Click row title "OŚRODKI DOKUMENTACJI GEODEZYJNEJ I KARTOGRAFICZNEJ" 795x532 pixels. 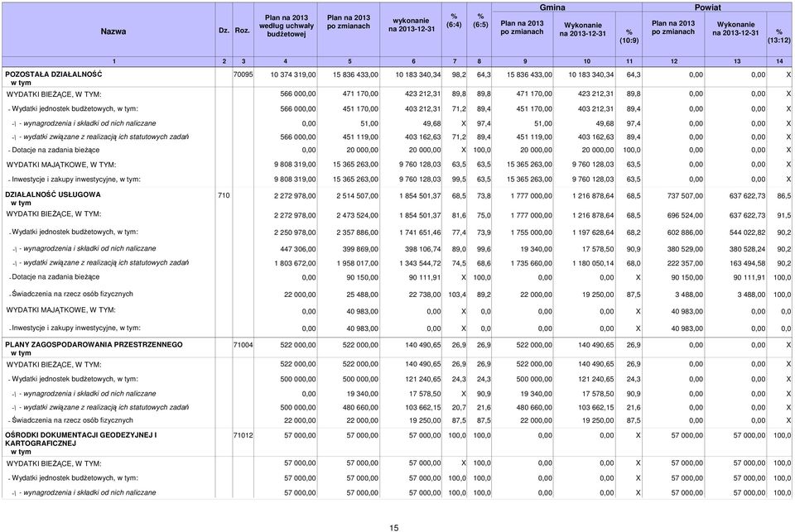(x=80, y=439)
